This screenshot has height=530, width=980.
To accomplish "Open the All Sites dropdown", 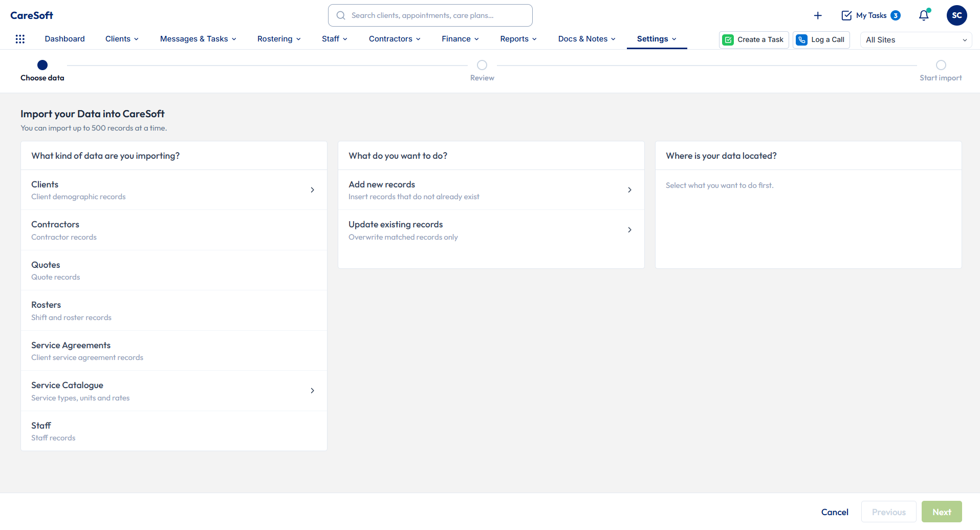I will tap(916, 39).
